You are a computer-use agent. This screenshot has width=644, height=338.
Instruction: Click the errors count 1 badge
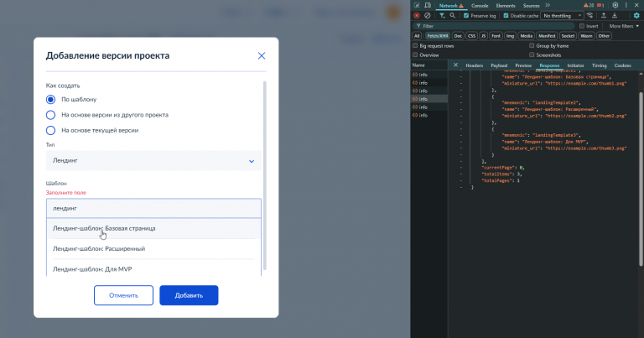[x=600, y=5]
